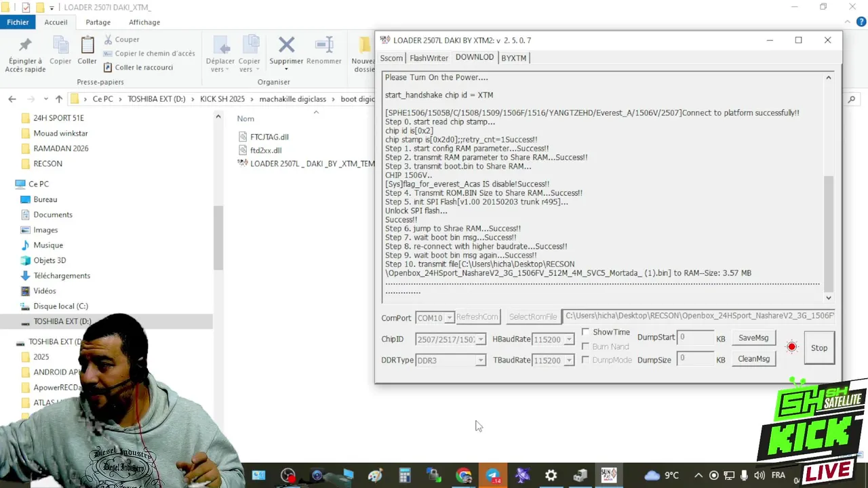Sort by the Nom column header
Screen dimensions: 868x488
tap(245, 119)
